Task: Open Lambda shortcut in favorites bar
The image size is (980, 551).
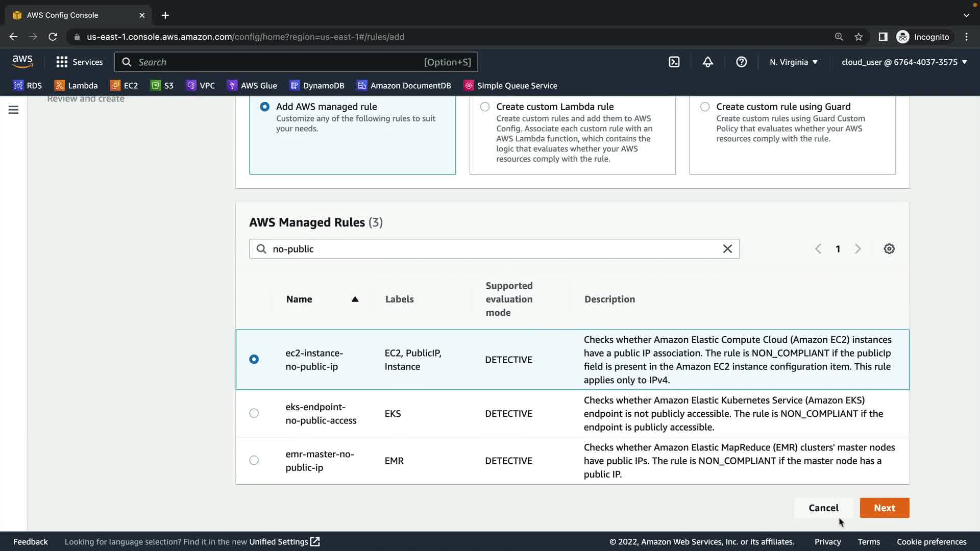Action: coord(76,86)
